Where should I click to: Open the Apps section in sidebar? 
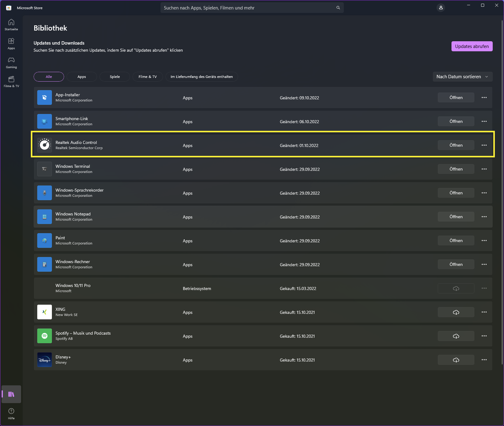pyautogui.click(x=11, y=44)
